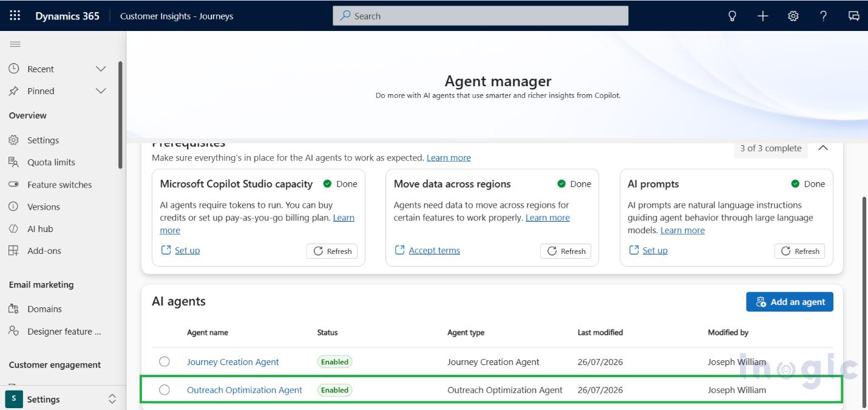Open the Dynamics 365 app launcher grid

(15, 16)
